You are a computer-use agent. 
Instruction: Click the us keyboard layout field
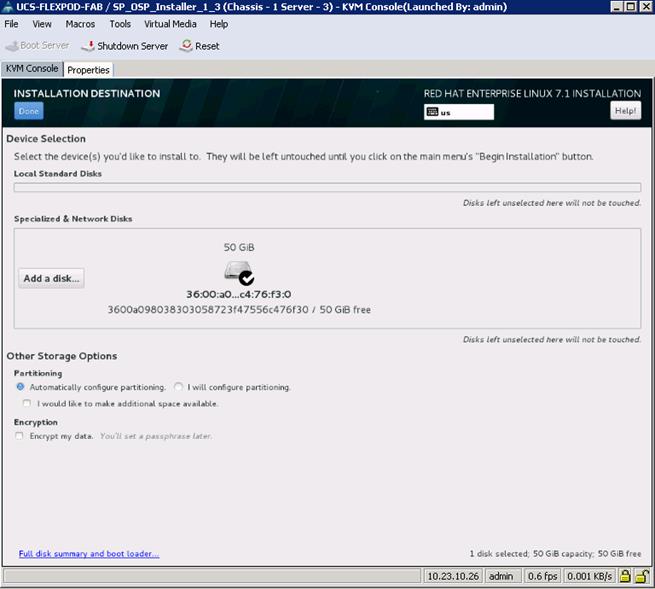pos(459,112)
